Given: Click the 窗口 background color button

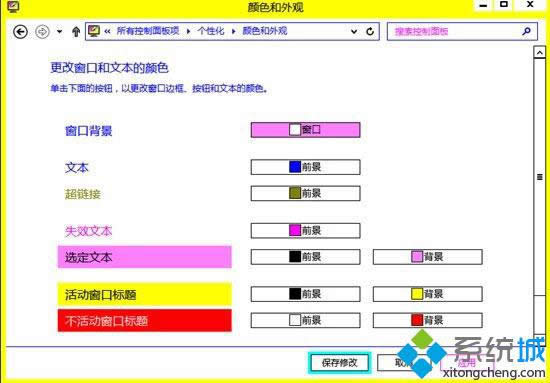Looking at the screenshot, I should (x=305, y=130).
